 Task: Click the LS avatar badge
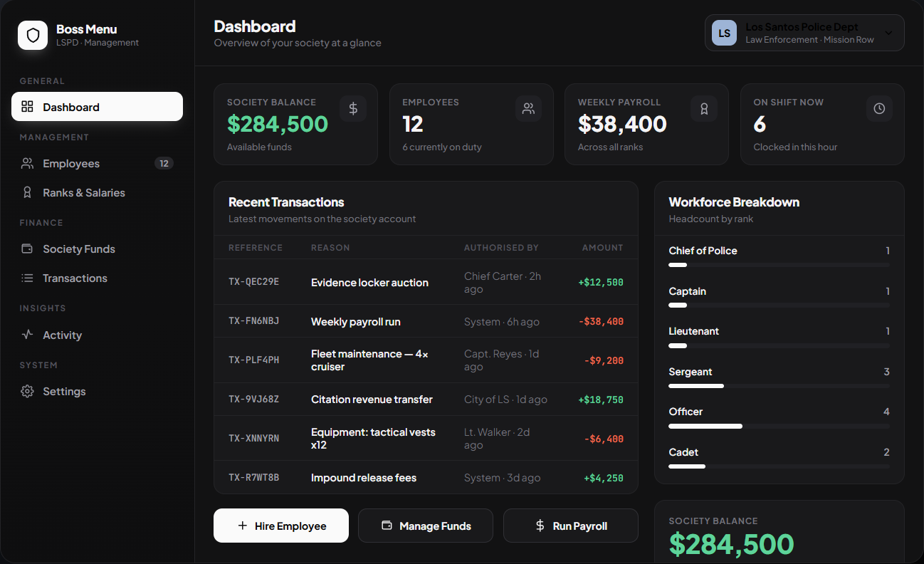pos(724,33)
